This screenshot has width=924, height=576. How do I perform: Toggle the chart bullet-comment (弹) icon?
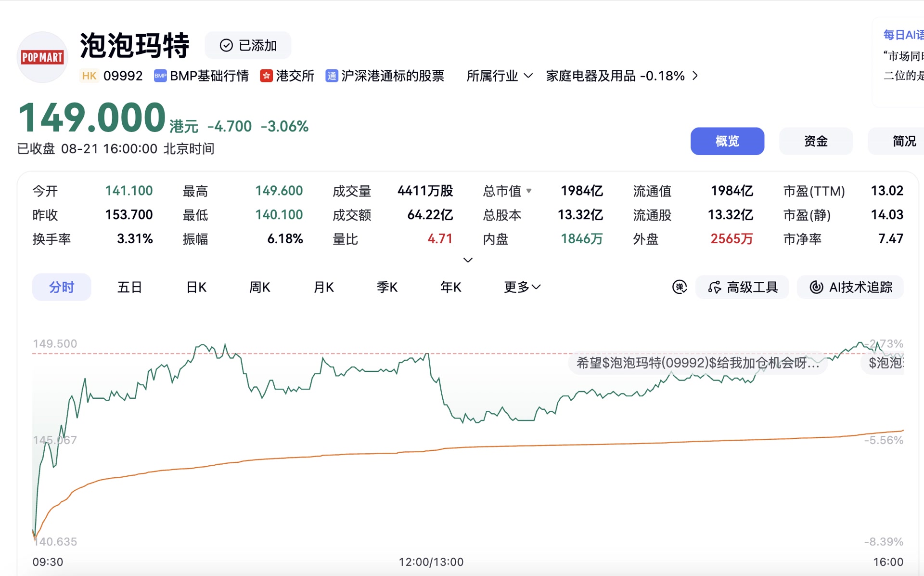680,287
